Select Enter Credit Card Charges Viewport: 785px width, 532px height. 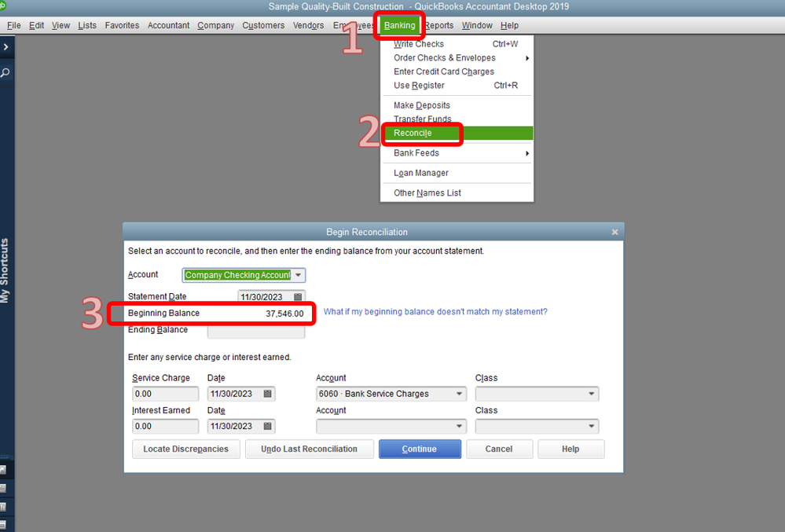pyautogui.click(x=457, y=72)
